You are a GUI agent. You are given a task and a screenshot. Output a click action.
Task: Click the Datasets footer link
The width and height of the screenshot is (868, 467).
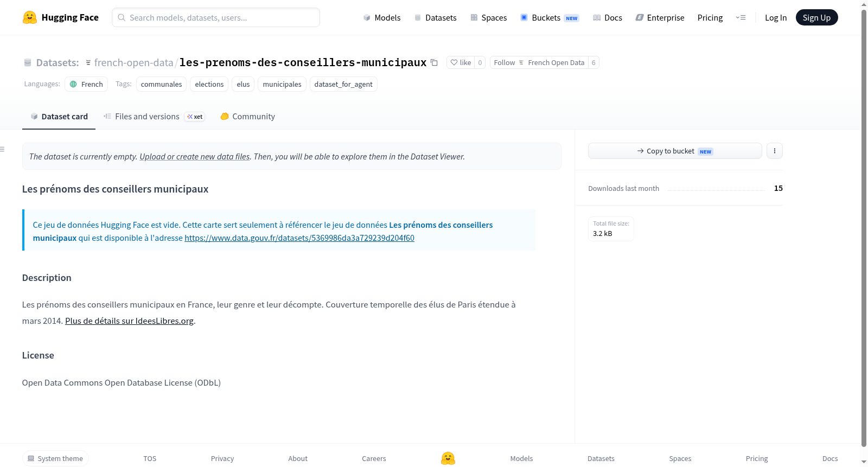pyautogui.click(x=601, y=458)
